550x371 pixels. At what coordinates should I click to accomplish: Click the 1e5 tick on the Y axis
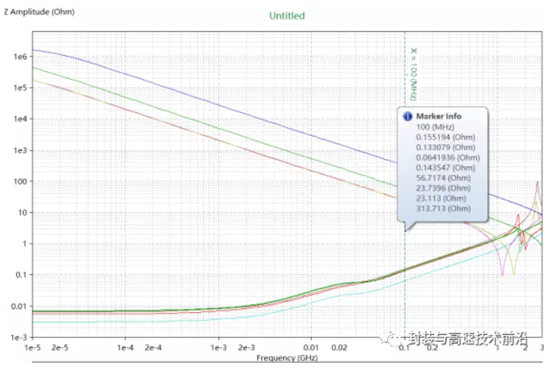pyautogui.click(x=20, y=88)
